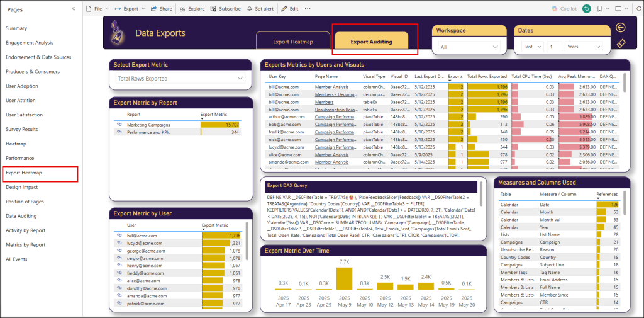Expand the Workspace filter dropdown
This screenshot has width=644, height=318.
[x=469, y=47]
